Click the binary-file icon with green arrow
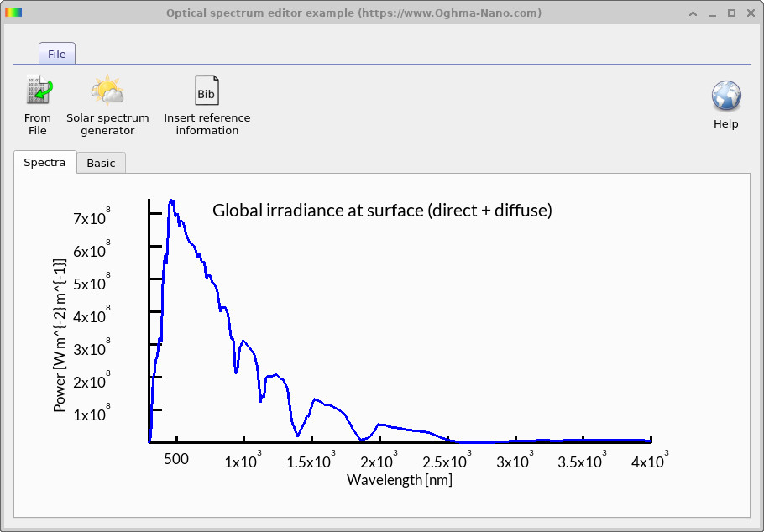 [37, 88]
